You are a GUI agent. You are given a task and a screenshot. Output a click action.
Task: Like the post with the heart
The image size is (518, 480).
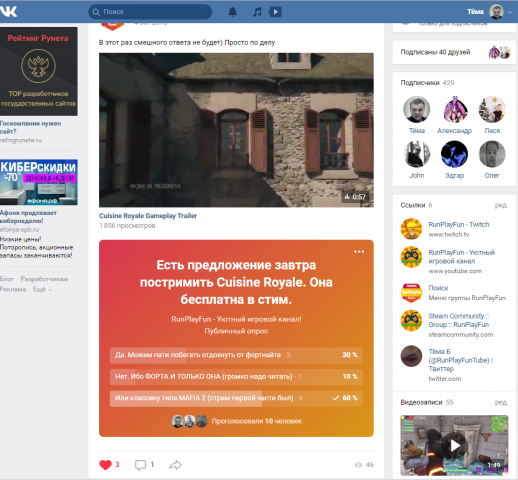[x=105, y=465]
